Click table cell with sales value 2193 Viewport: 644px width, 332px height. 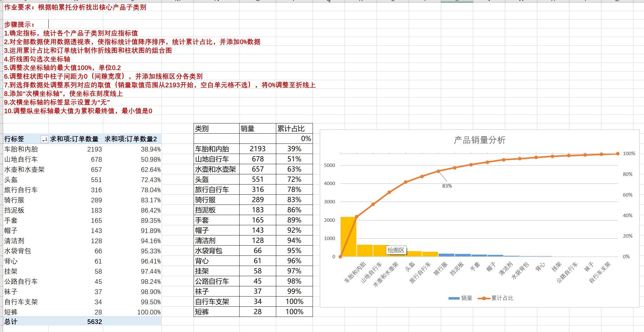click(258, 149)
